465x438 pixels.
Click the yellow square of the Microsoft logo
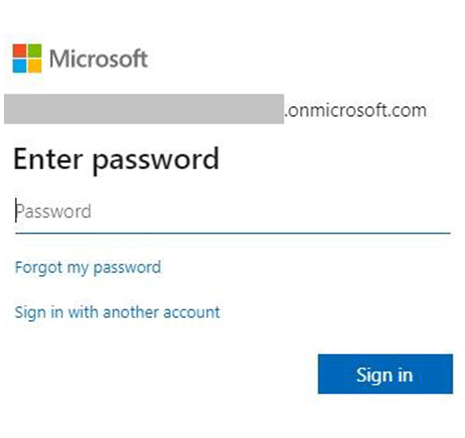point(35,66)
